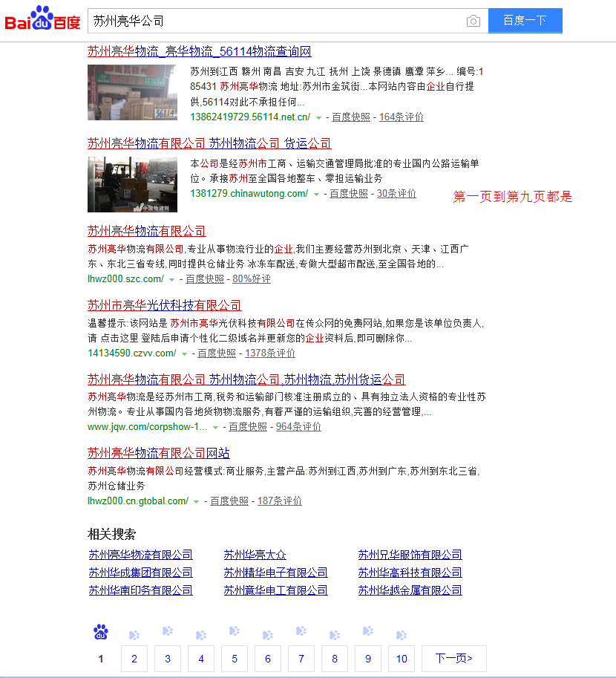Open 187条评价 reviews link
Screen dimensions: 616x678
coord(280,501)
